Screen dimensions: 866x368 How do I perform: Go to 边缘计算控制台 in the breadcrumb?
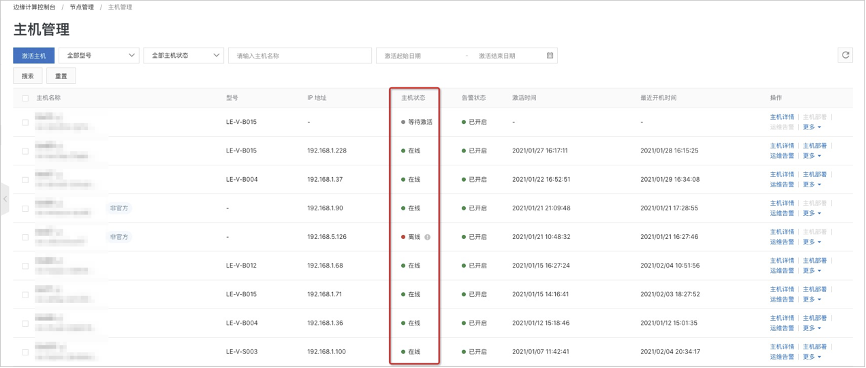click(34, 7)
